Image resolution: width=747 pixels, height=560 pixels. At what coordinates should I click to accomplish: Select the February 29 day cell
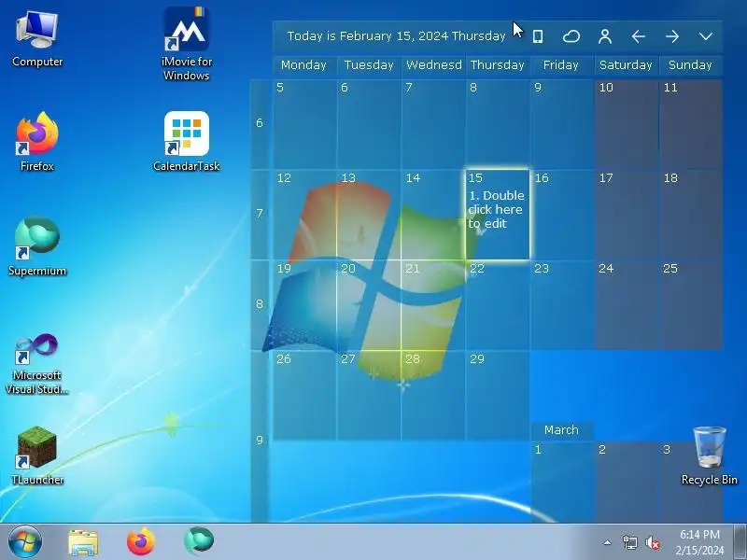[x=498, y=395]
